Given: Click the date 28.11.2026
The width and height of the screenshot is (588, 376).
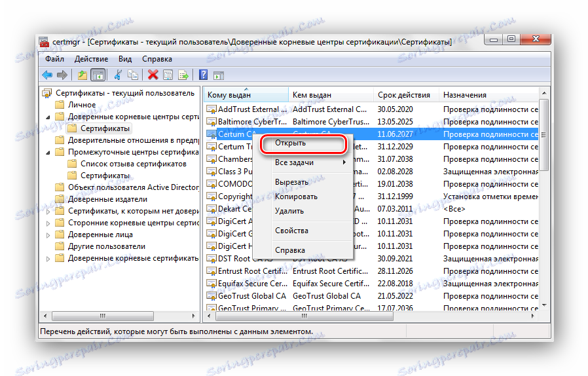Looking at the screenshot, I should pyautogui.click(x=395, y=271).
